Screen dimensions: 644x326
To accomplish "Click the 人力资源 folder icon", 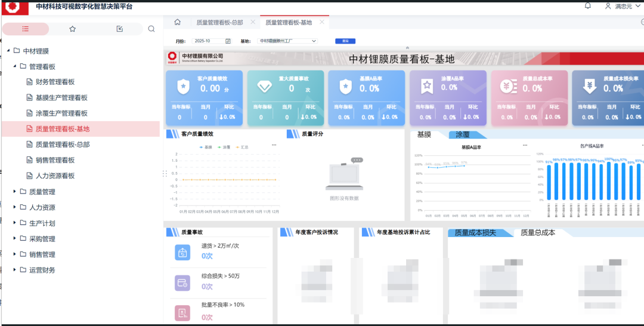I will [23, 207].
